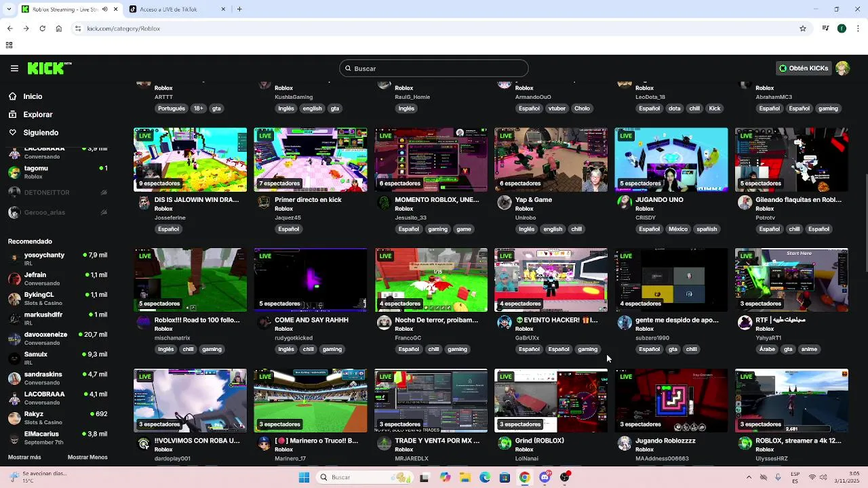
Task: Click CRISDY channel avatar
Action: pos(625,203)
